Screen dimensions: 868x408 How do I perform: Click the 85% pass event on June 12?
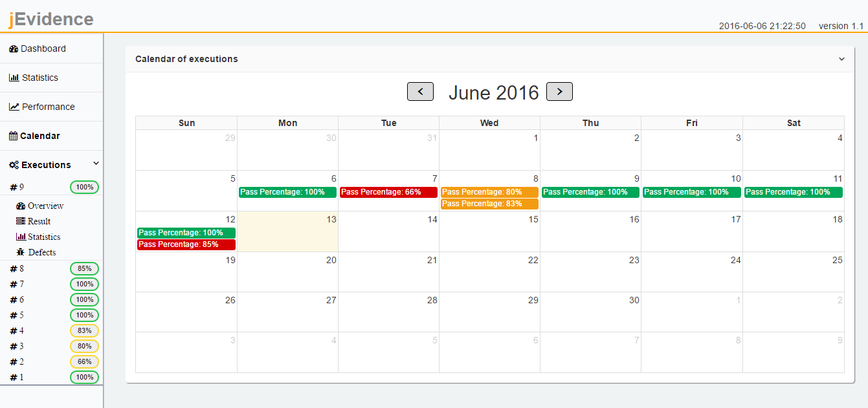186,244
